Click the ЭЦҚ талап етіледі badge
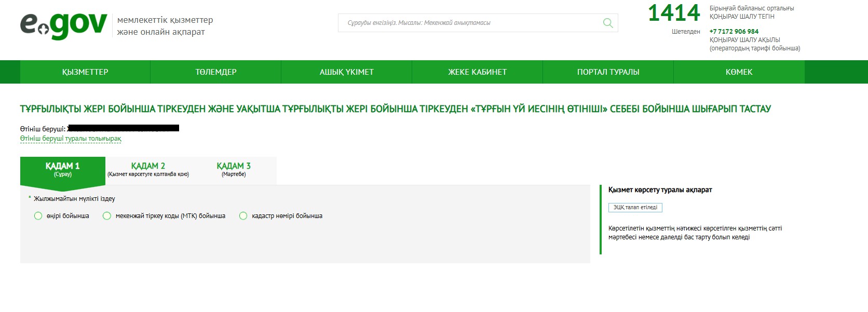 (x=635, y=208)
